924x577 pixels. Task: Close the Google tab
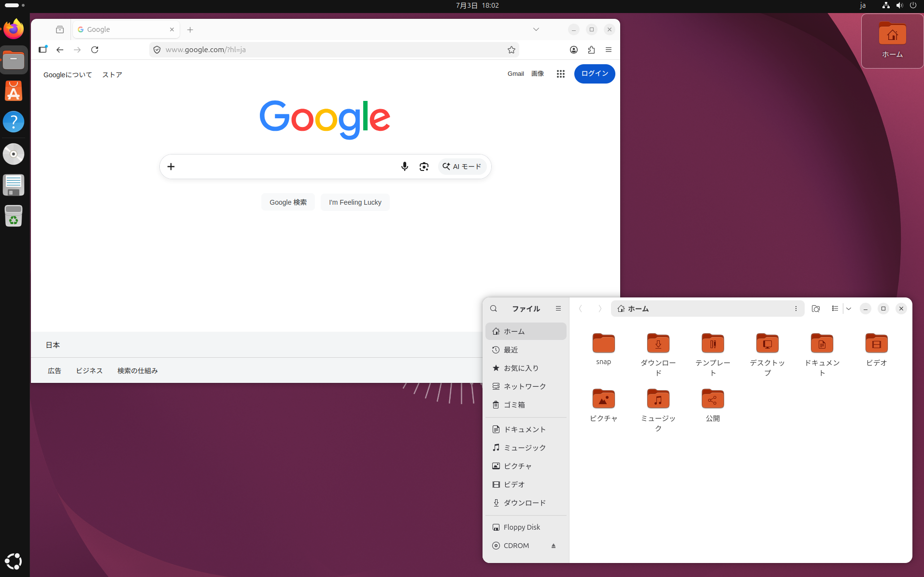click(x=172, y=29)
